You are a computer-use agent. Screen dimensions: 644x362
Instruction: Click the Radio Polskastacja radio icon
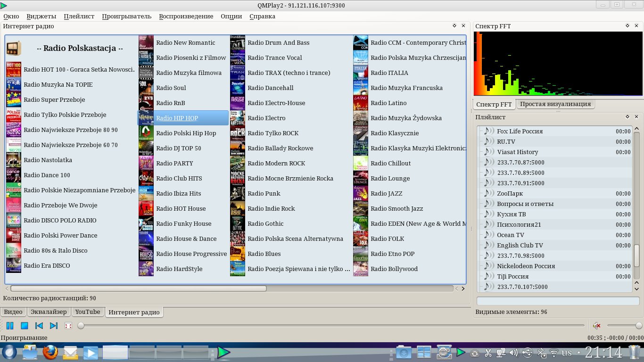14,48
